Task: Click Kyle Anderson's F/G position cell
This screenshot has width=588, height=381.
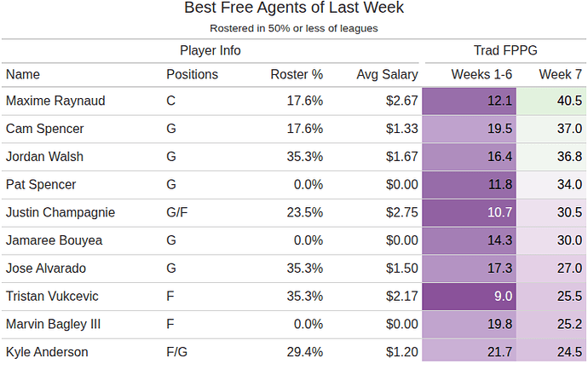Action: pyautogui.click(x=176, y=351)
